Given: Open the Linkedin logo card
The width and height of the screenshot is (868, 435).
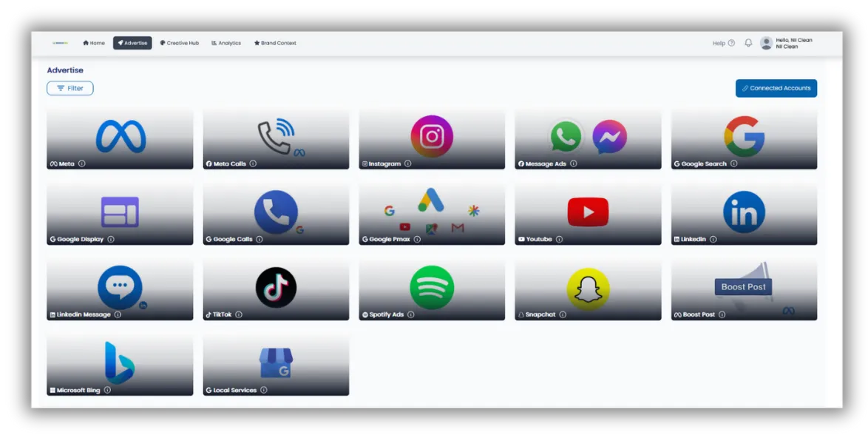Looking at the screenshot, I should (x=744, y=212).
